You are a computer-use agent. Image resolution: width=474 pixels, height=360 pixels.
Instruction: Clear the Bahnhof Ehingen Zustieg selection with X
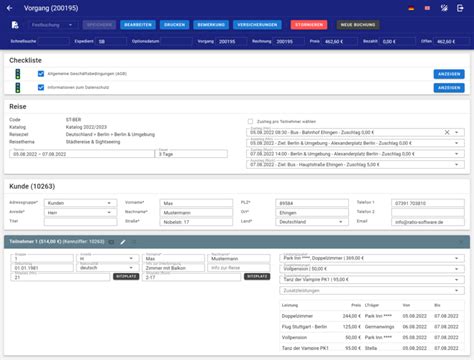coord(447,132)
